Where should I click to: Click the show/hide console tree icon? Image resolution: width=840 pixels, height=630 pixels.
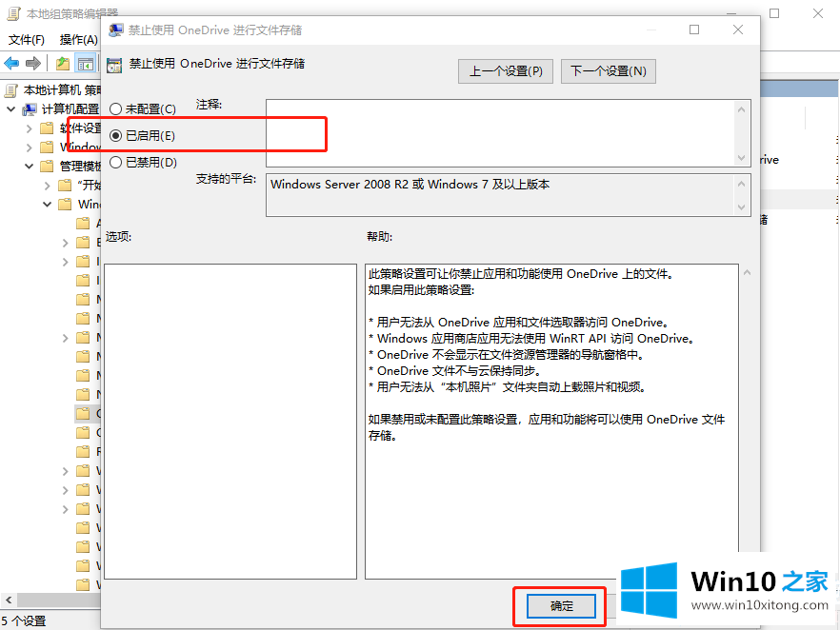pyautogui.click(x=86, y=64)
